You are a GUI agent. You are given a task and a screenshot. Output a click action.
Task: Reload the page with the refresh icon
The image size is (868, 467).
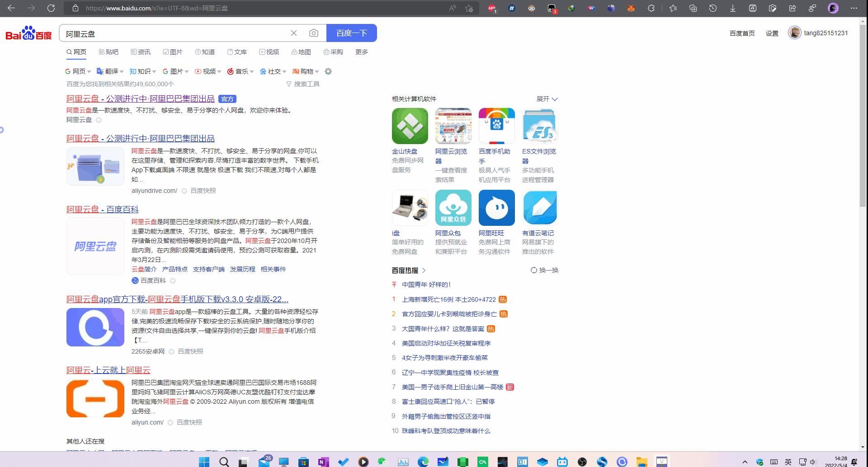[51, 8]
